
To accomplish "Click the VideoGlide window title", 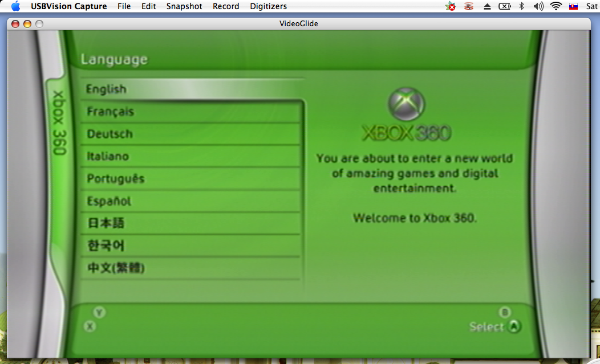I will point(299,24).
